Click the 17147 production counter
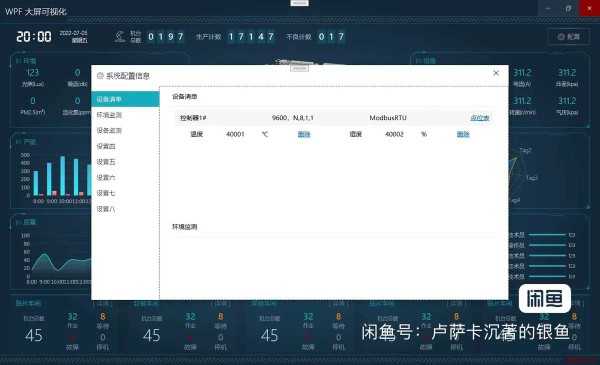Viewport: 600px width, 365px height. (x=251, y=37)
